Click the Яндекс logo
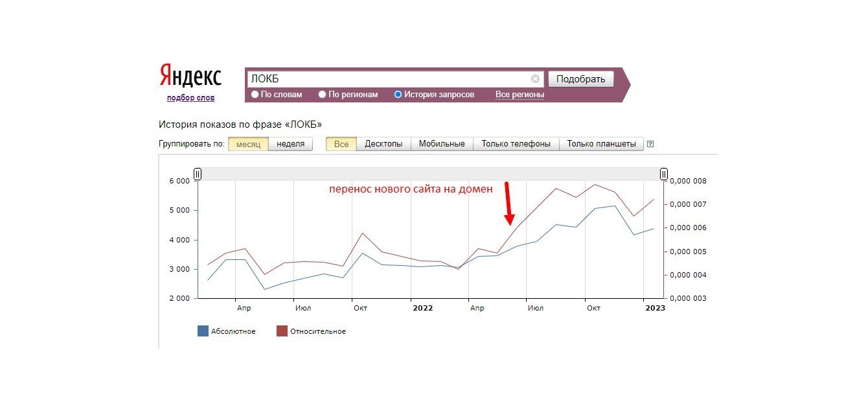 [x=190, y=76]
